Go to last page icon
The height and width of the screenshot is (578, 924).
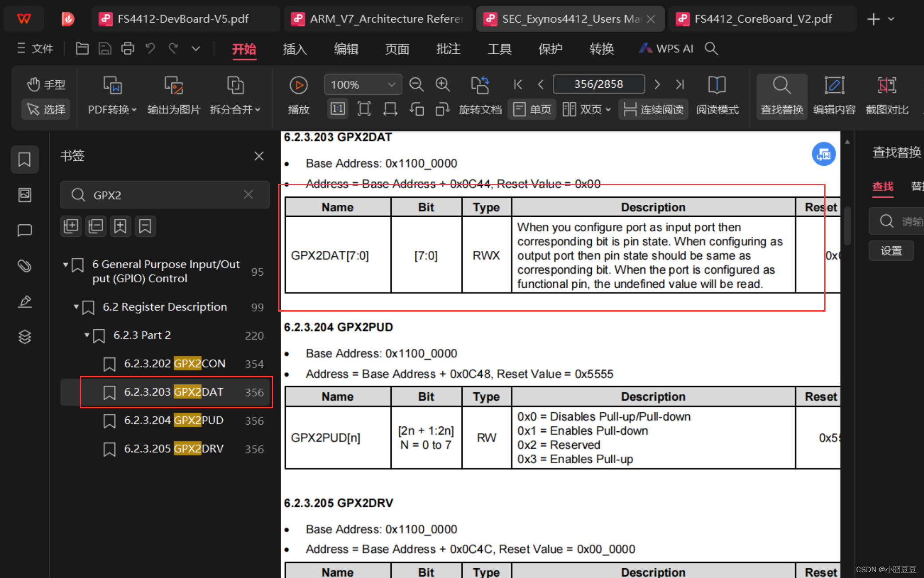(680, 84)
